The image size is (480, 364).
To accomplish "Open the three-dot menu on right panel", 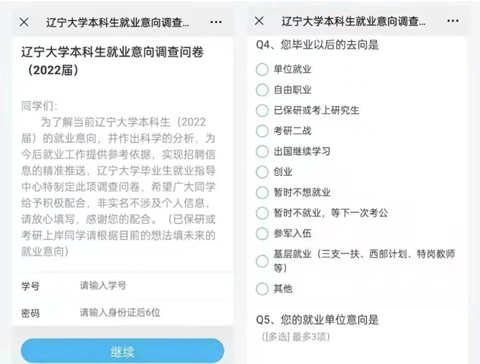I will [453, 21].
